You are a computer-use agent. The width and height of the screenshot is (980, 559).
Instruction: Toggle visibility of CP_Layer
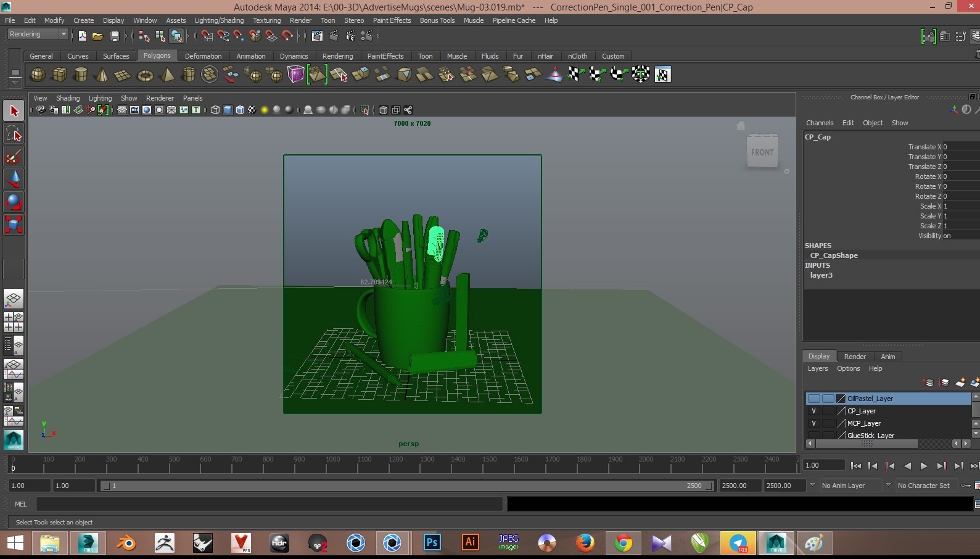(x=813, y=411)
